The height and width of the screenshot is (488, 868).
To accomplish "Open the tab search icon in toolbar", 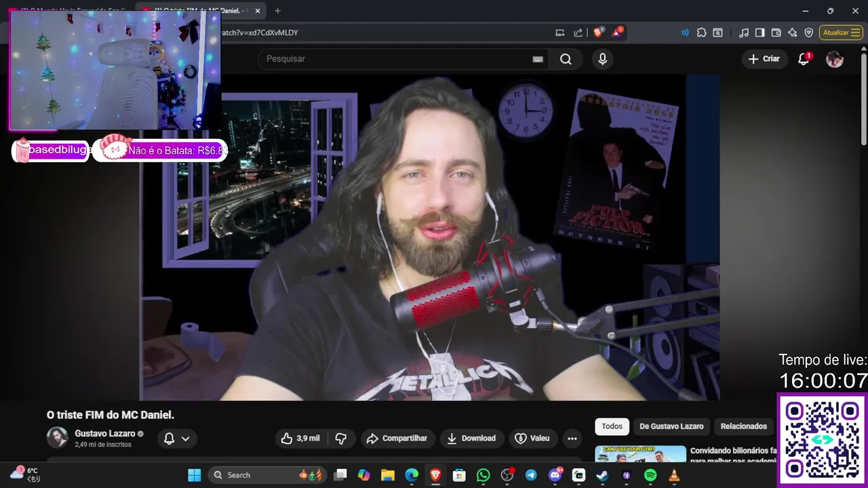I will (x=717, y=33).
